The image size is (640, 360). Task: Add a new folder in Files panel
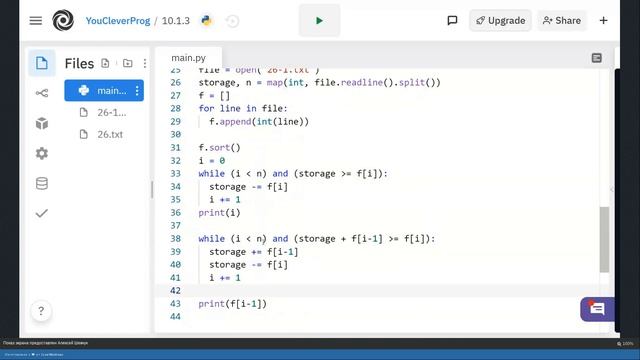(128, 63)
